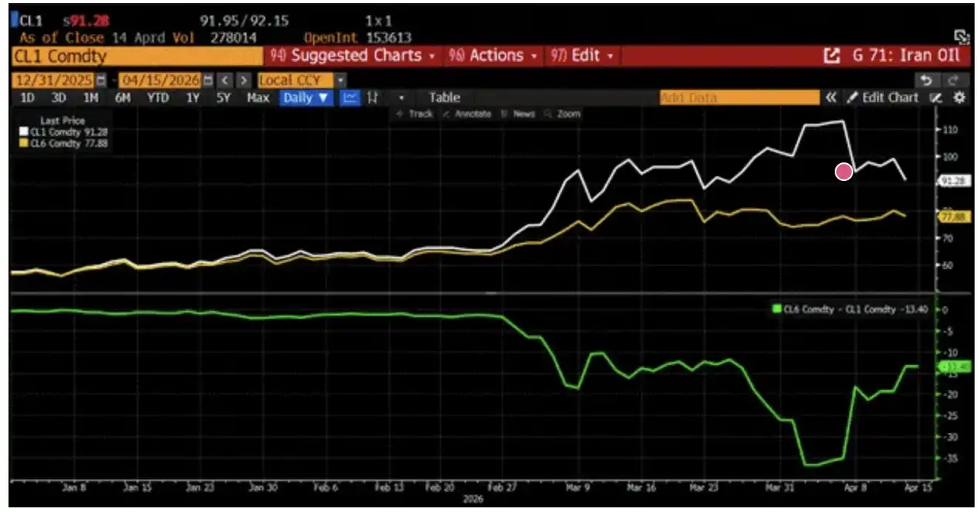Toggle the News overlay
This screenshot has height=512, width=980.
(x=518, y=114)
